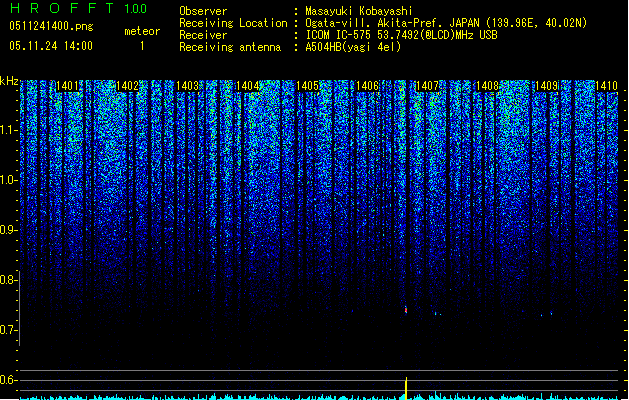Click the Receiving Location label

(233, 23)
